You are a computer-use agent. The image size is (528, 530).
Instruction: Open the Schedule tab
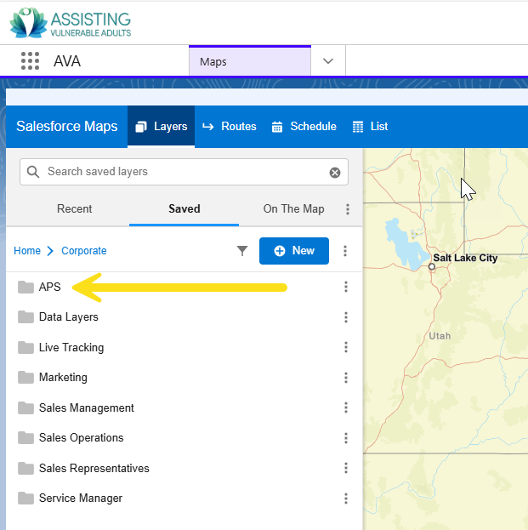[304, 126]
